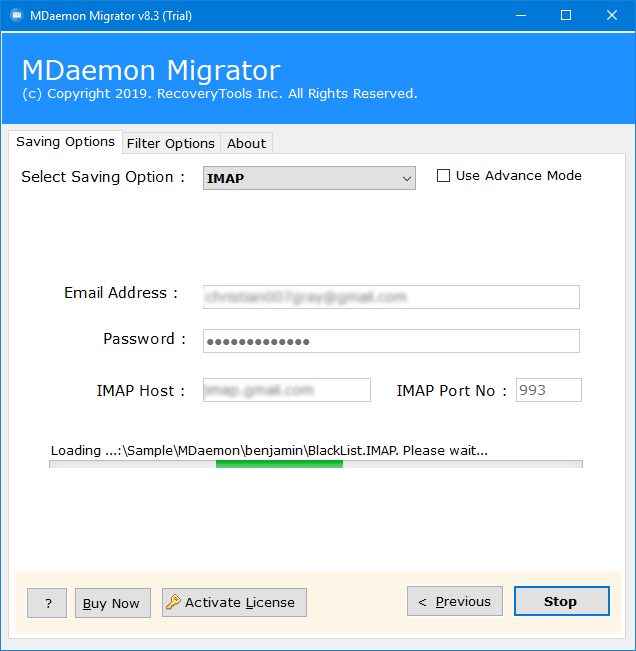Minimize the MDaemon Migrator window

(521, 15)
